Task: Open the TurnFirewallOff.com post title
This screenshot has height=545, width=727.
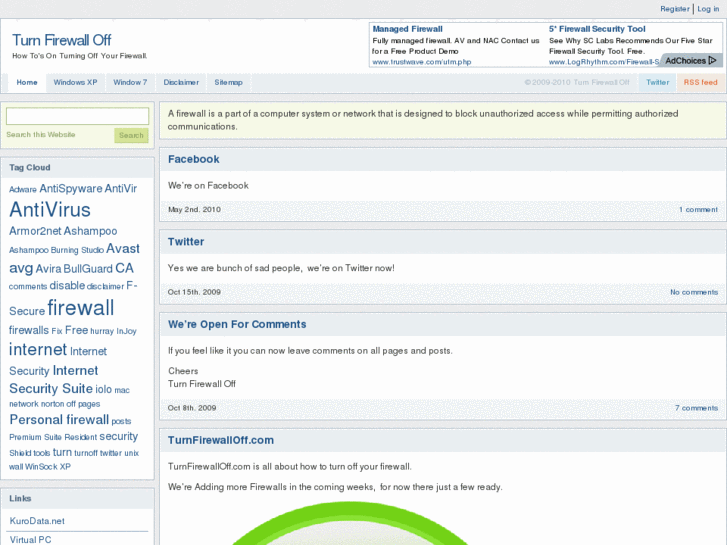Action: tap(221, 440)
